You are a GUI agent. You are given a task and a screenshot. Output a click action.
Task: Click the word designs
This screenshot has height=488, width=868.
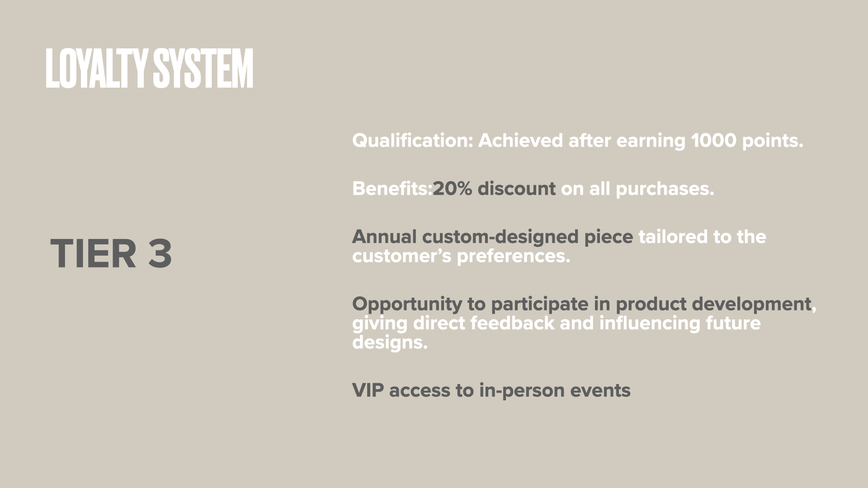[389, 343]
